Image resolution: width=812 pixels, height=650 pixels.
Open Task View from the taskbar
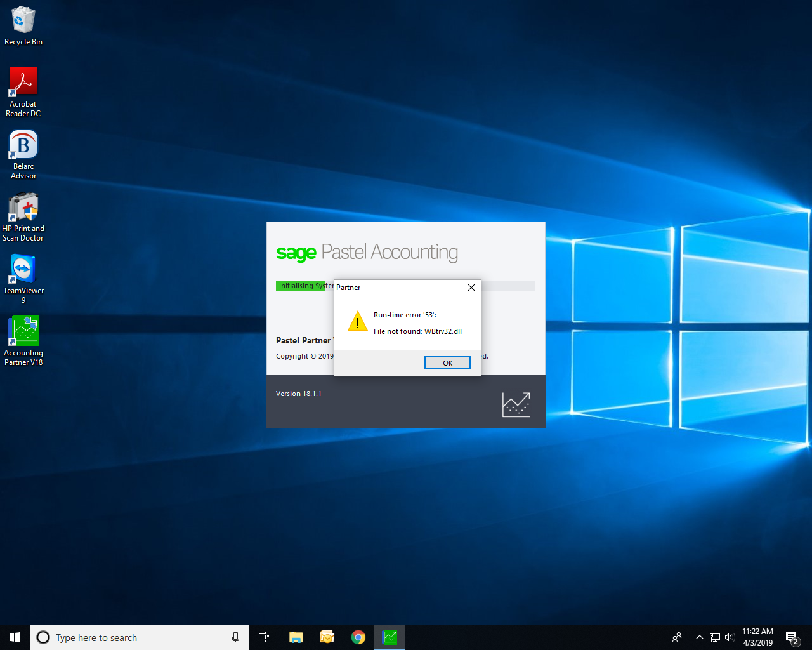click(264, 637)
